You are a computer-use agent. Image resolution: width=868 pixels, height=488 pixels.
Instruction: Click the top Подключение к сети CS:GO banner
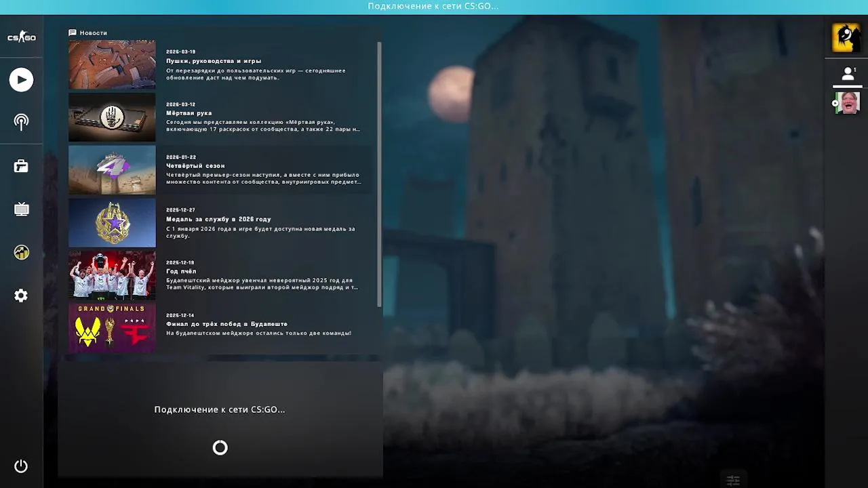coord(433,6)
